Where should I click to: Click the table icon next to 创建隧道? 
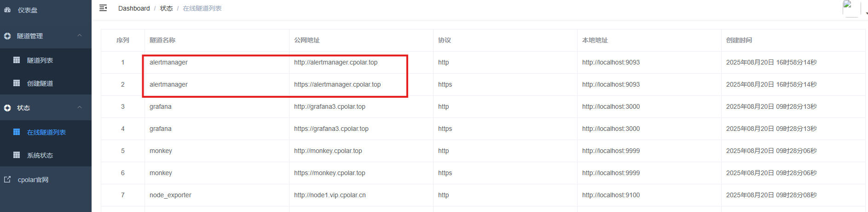click(x=17, y=83)
